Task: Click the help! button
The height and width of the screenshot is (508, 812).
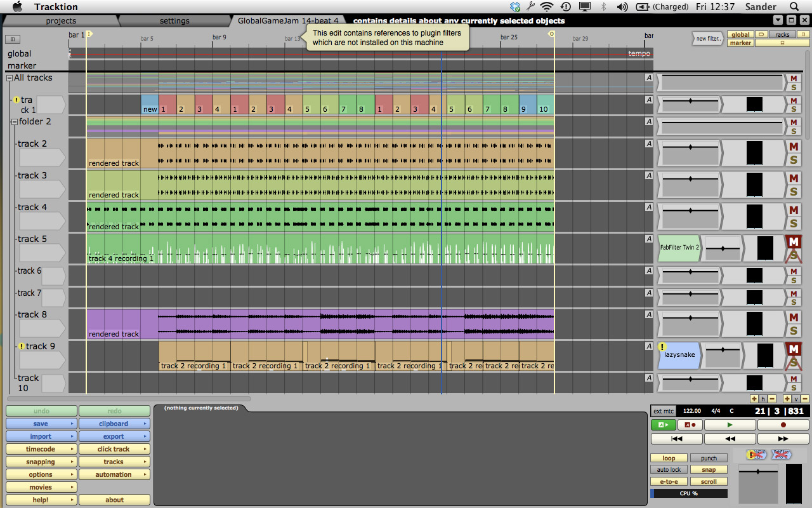Action: [x=41, y=500]
